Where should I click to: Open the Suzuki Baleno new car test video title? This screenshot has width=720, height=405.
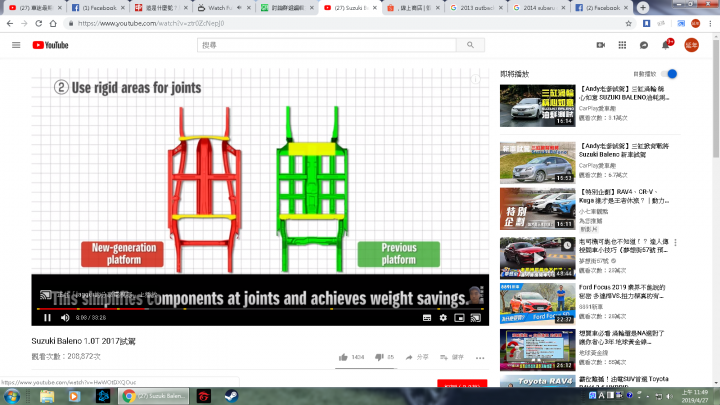tap(624, 150)
